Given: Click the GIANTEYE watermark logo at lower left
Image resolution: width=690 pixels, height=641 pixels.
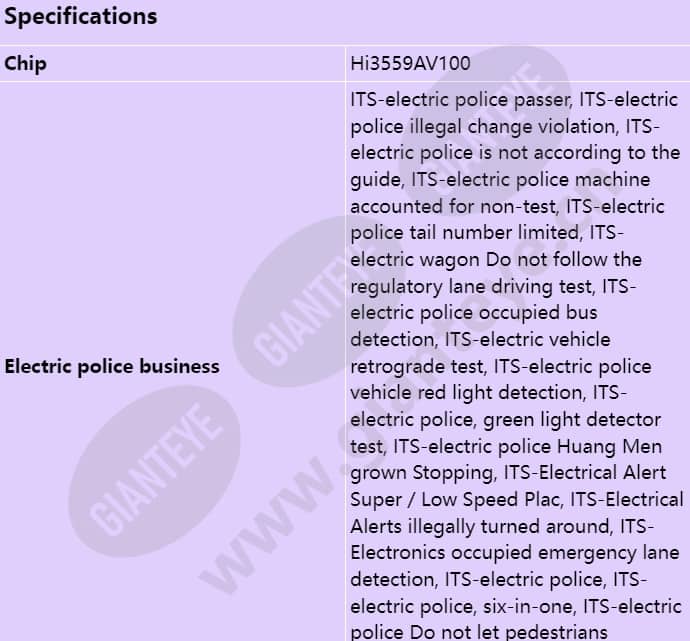Looking at the screenshot, I should (x=155, y=471).
